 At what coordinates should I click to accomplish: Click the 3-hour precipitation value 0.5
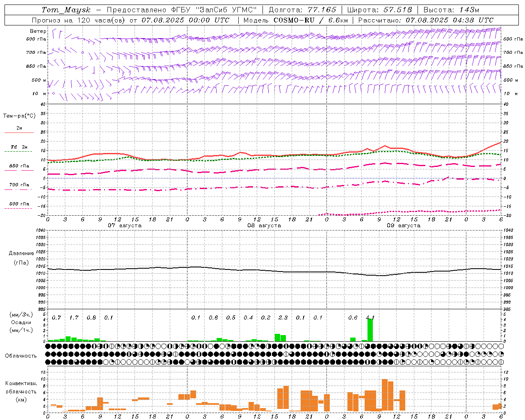click(x=231, y=318)
